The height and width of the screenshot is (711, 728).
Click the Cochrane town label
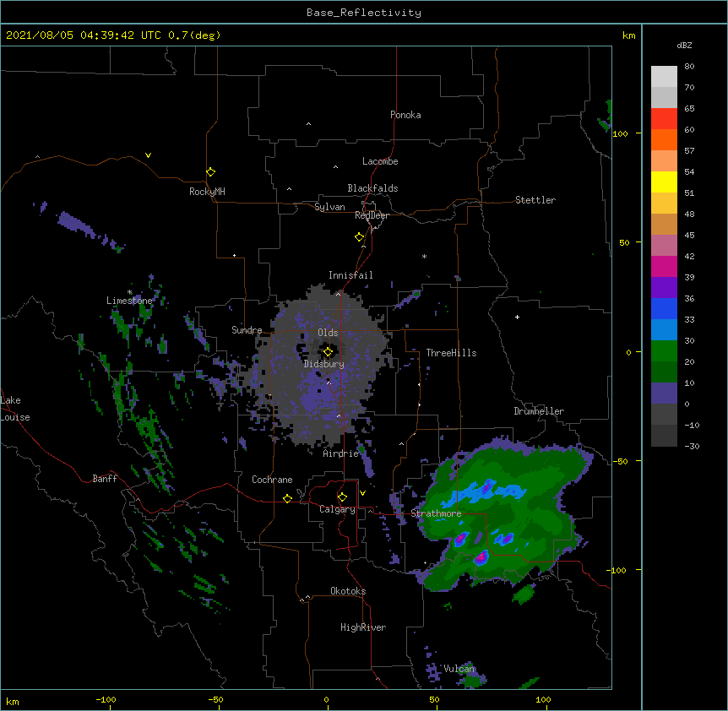[x=272, y=480]
